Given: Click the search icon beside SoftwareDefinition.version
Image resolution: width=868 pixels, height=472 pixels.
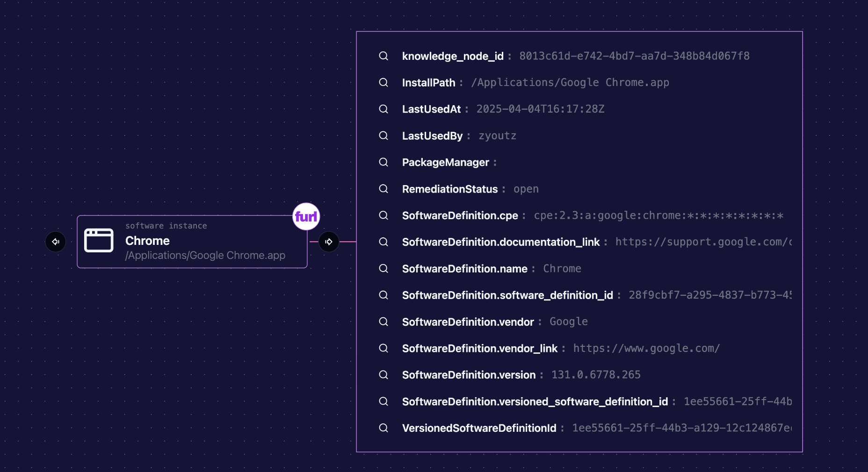Looking at the screenshot, I should click(x=383, y=375).
